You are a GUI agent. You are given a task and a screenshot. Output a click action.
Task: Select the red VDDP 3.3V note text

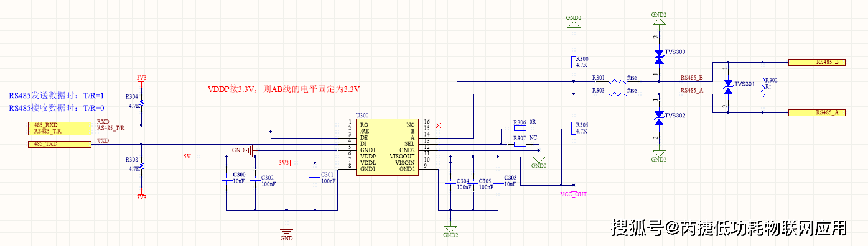click(x=284, y=89)
